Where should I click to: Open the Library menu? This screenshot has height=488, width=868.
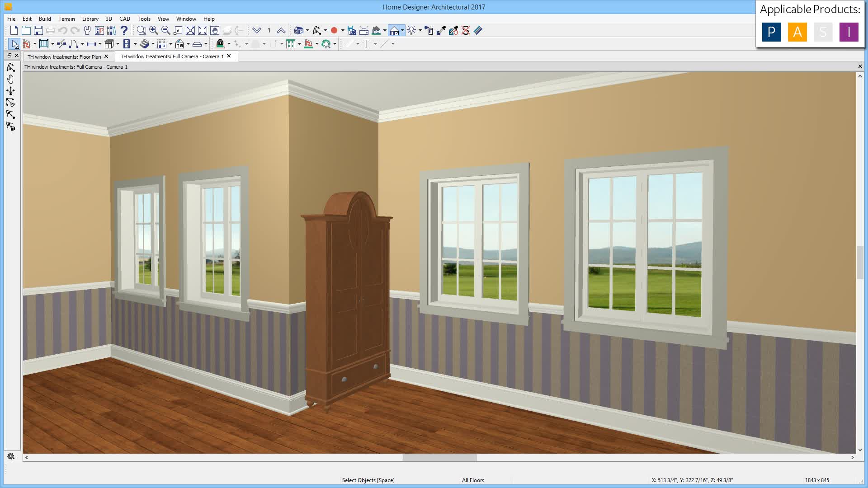pos(90,19)
